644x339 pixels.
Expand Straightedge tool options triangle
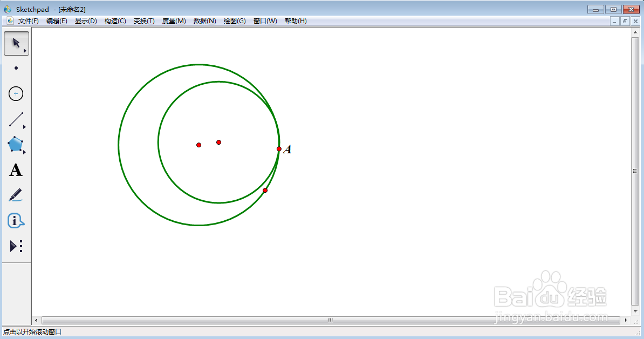(x=25, y=127)
